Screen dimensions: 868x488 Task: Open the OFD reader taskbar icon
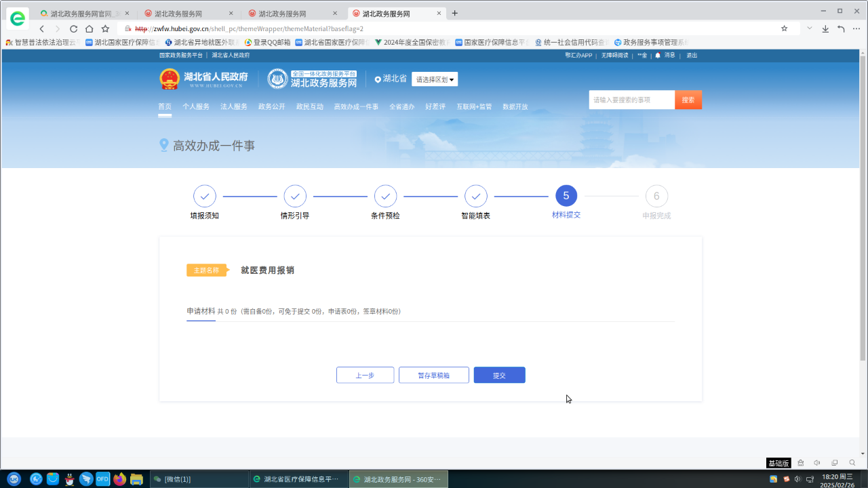pos(102,479)
